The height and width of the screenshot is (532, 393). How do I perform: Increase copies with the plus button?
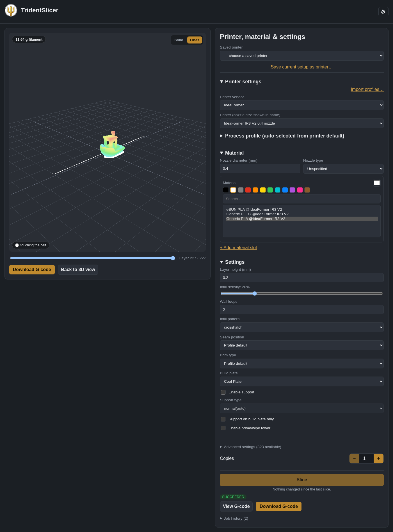tap(378, 458)
